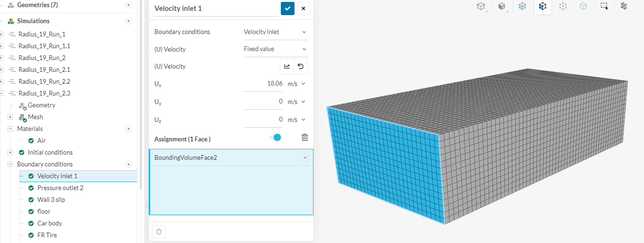Close the Velocity inlet 1 panel
The width and height of the screenshot is (644, 243).
pyautogui.click(x=303, y=9)
